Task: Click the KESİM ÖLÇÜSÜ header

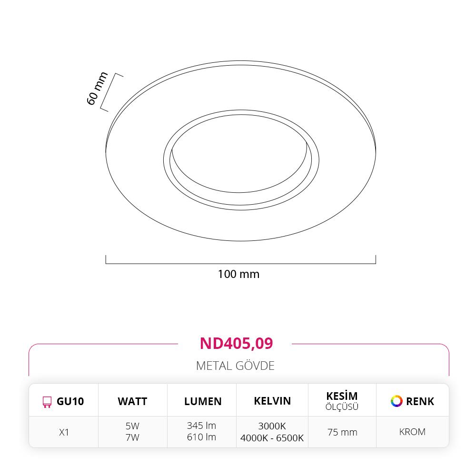Action: pos(342,401)
